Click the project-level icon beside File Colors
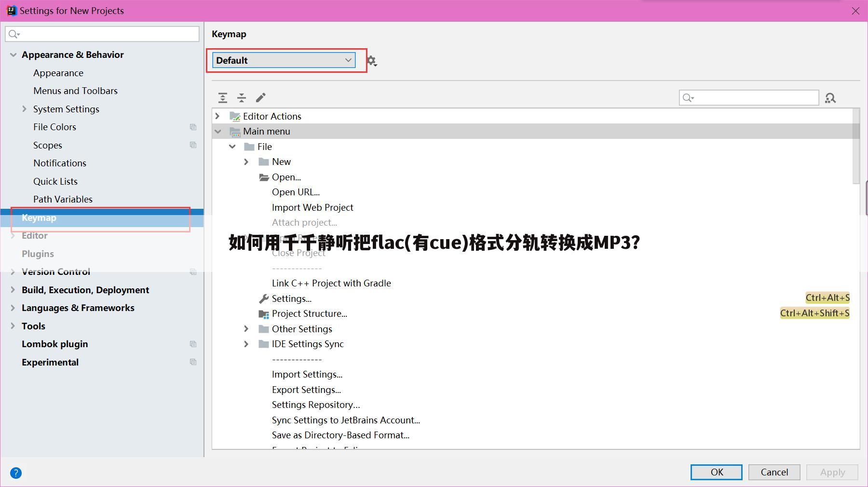The width and height of the screenshot is (868, 487). [x=193, y=127]
